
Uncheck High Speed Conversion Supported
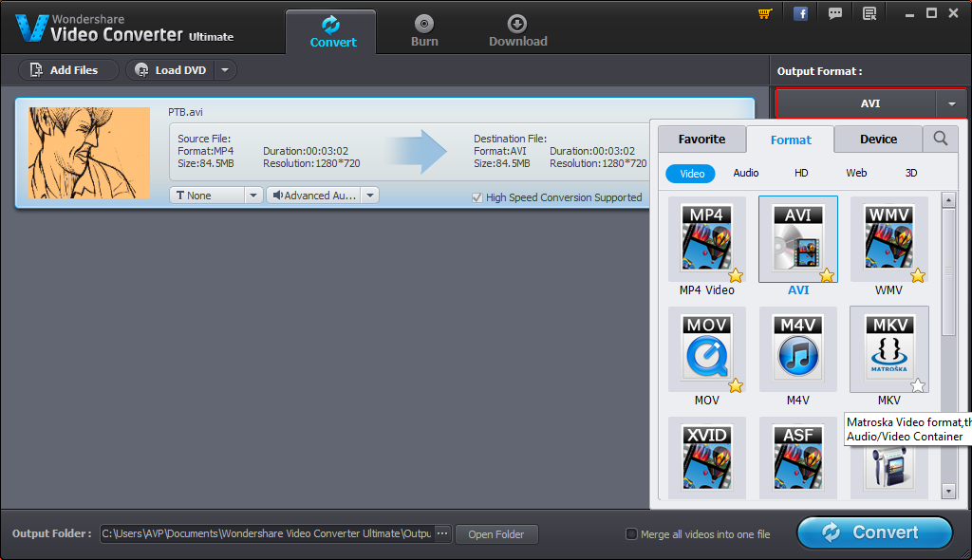[477, 197]
